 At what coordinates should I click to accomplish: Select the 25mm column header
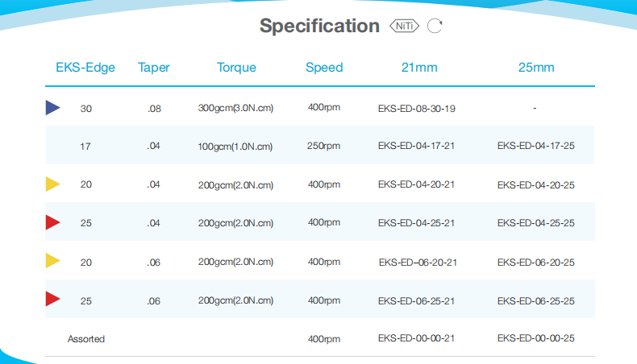pos(536,68)
